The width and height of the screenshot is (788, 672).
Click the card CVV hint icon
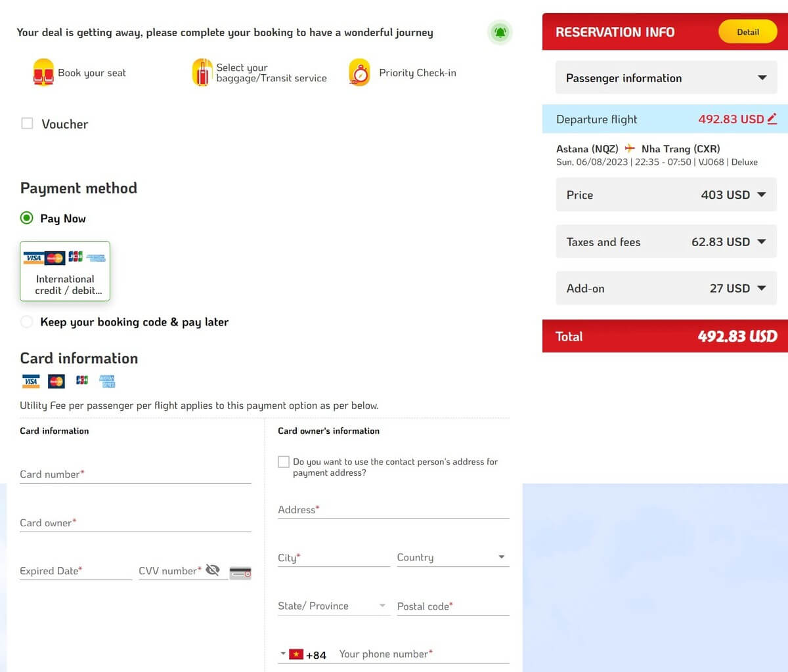pyautogui.click(x=240, y=573)
